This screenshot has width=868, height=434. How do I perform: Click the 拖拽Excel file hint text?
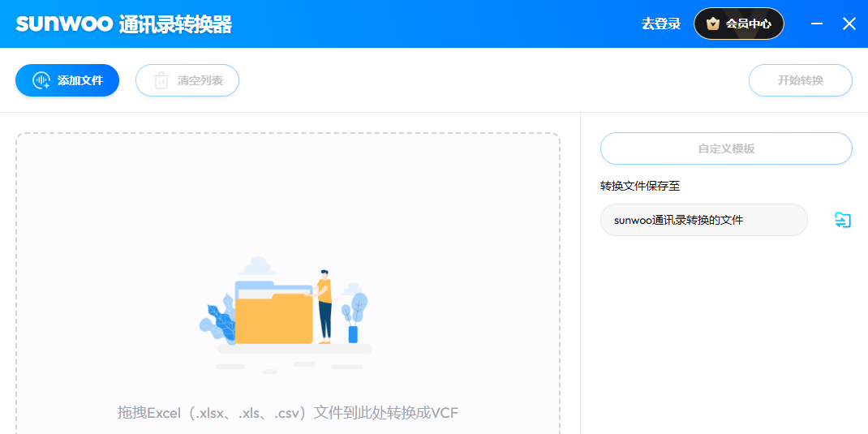(x=288, y=413)
